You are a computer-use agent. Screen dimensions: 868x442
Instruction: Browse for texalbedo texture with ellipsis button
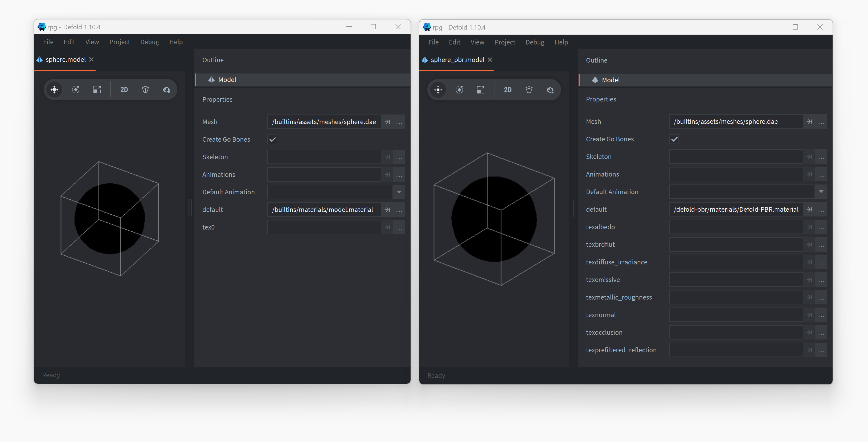(821, 227)
